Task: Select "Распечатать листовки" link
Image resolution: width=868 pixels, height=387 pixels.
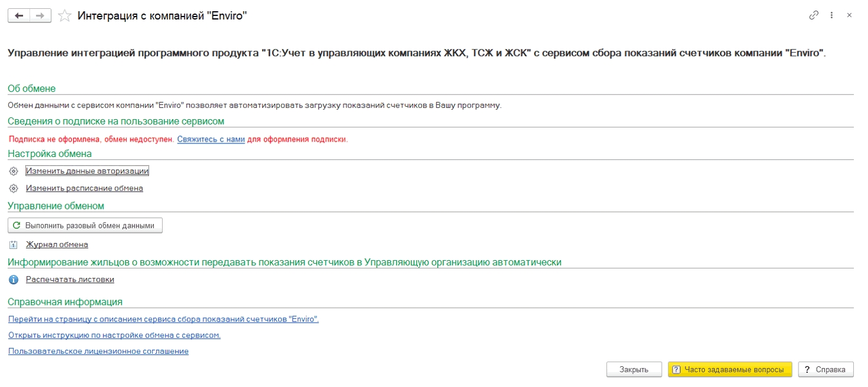Action: point(70,280)
